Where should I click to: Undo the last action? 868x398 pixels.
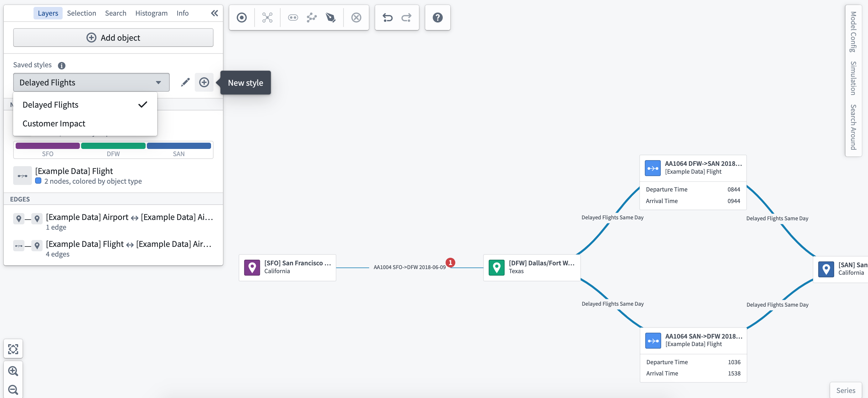click(x=388, y=18)
